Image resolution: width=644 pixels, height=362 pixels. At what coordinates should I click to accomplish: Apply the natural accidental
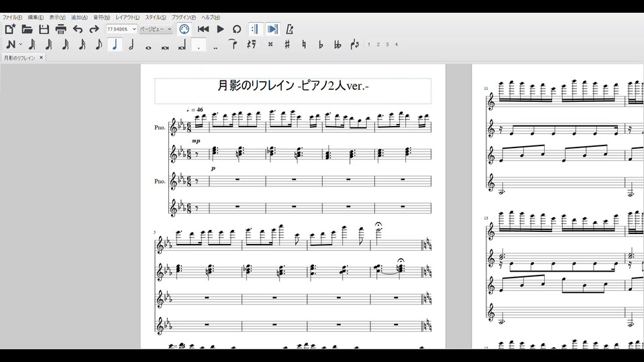(x=304, y=44)
